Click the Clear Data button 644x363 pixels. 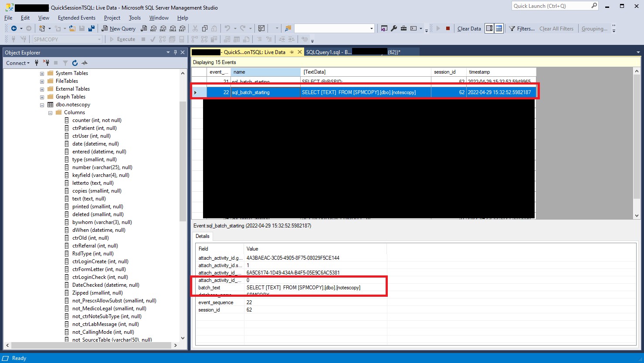[x=469, y=29]
